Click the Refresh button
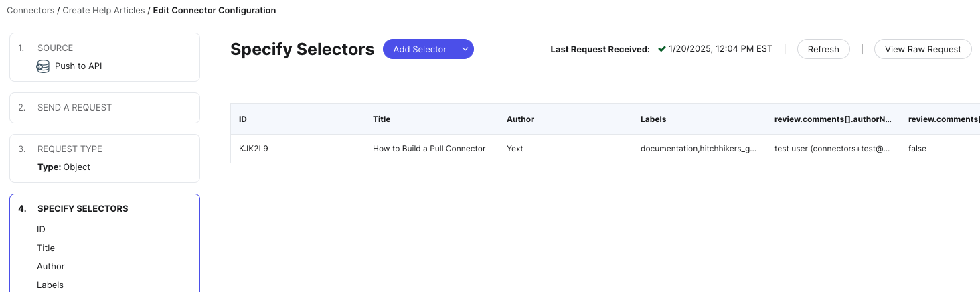Image resolution: width=980 pixels, height=292 pixels. pyautogui.click(x=823, y=49)
